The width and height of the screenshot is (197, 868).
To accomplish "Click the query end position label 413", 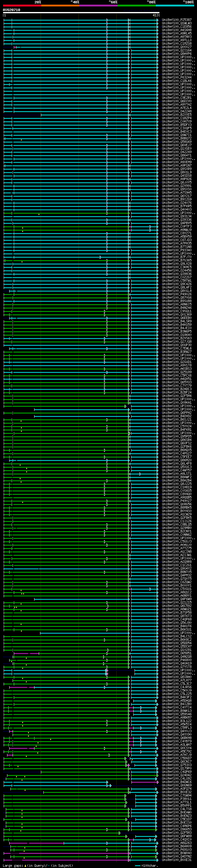I will (155, 15).
